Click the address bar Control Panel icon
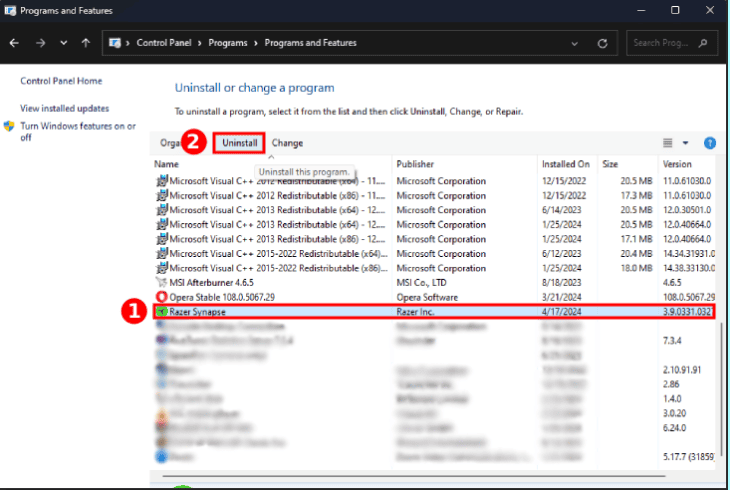Image resolution: width=730 pixels, height=490 pixels. 114,43
